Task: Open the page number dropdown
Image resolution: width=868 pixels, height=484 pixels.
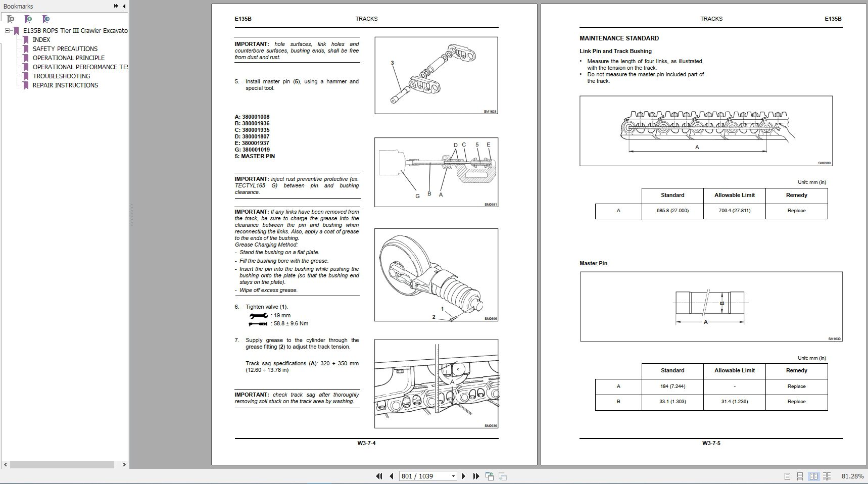Action: click(x=453, y=476)
